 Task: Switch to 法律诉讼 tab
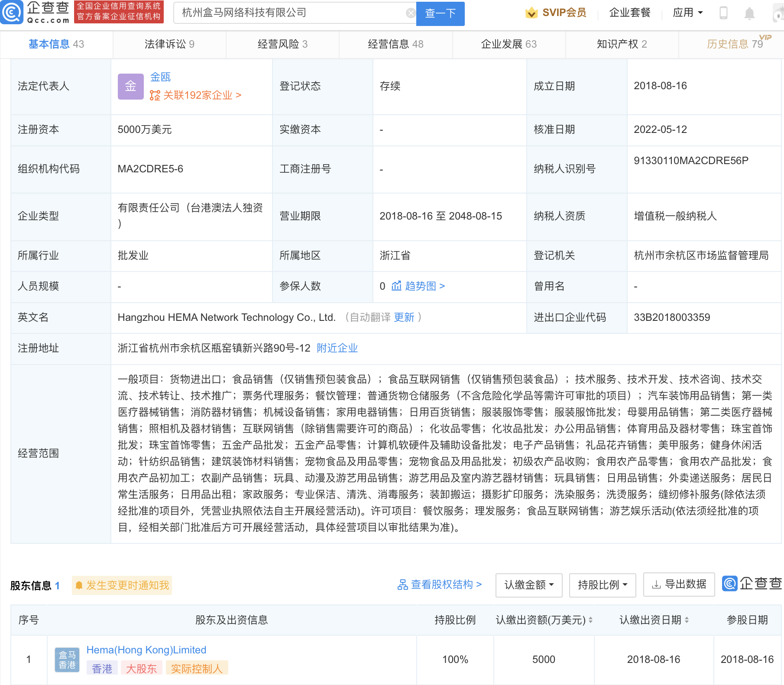click(169, 44)
